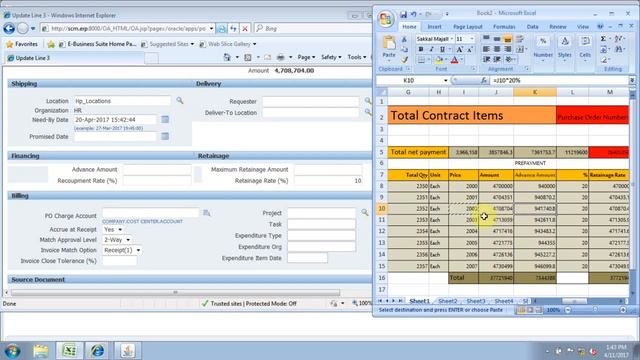
Task: Click the AutoSum sigma icon
Action: 603,39
